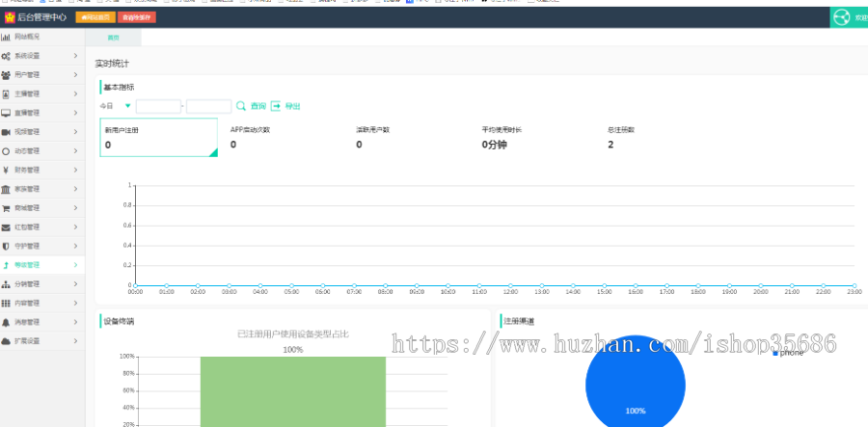Open the 今日 date range dropdown arrow

[128, 106]
